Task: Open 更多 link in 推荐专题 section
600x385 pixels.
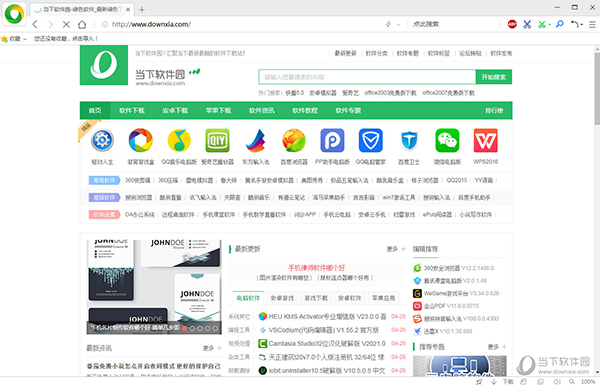Action: click(497, 347)
